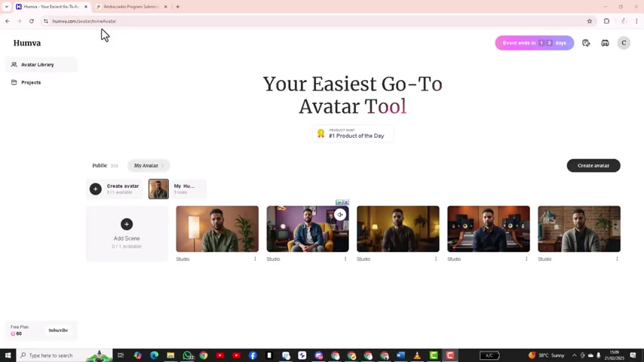Open the dim yellow-lit Studio scene
Viewport: 644px width, 362px height.
(398, 229)
